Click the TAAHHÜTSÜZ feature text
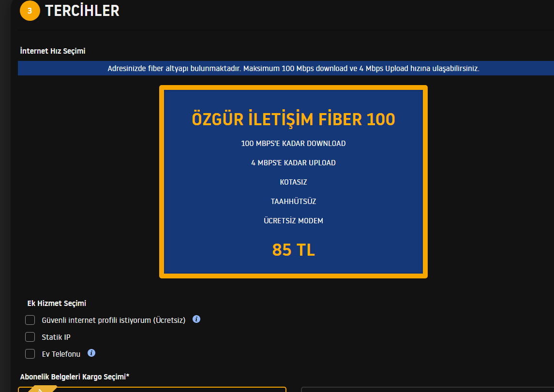Image resolution: width=554 pixels, height=392 pixels. click(293, 202)
